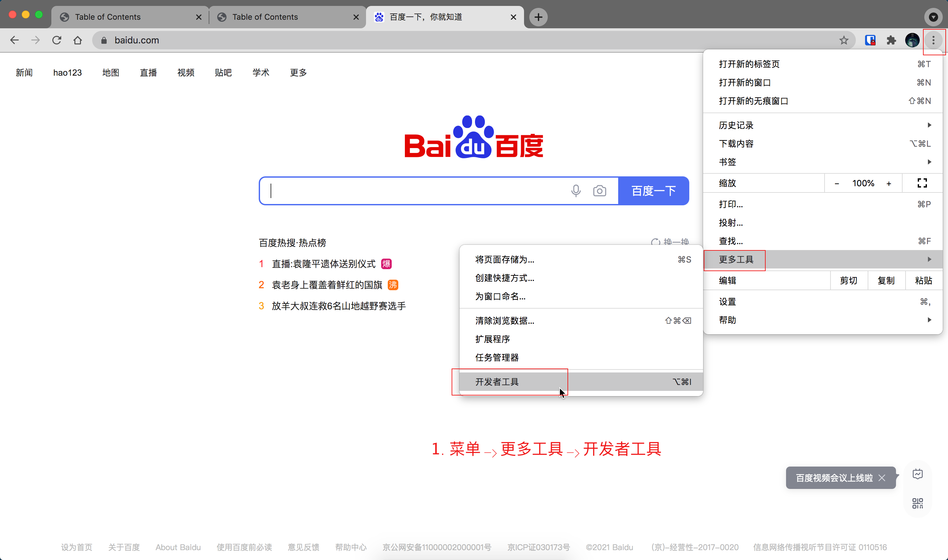Click the home icon in toolbar
The image size is (948, 560).
pyautogui.click(x=78, y=40)
